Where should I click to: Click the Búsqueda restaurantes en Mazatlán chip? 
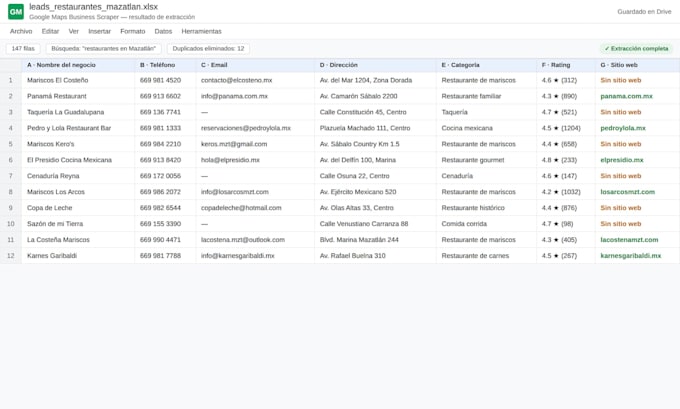(103, 49)
